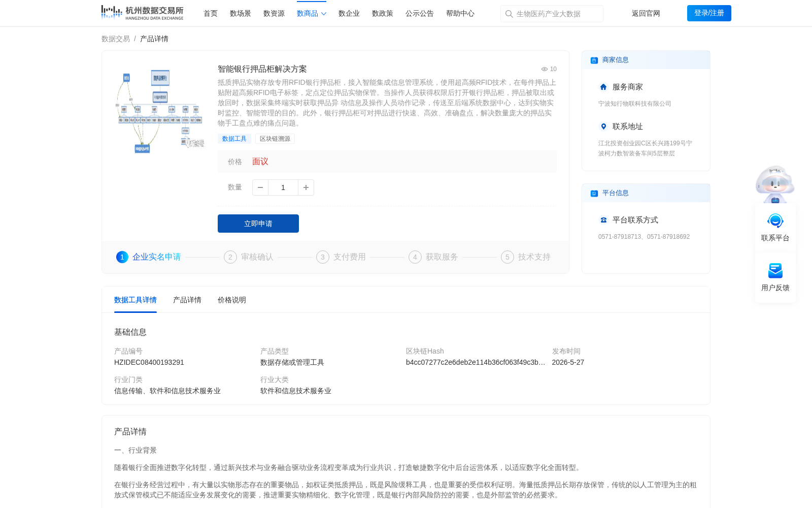Click the 数据存储或管理工具 product type value

(292, 362)
